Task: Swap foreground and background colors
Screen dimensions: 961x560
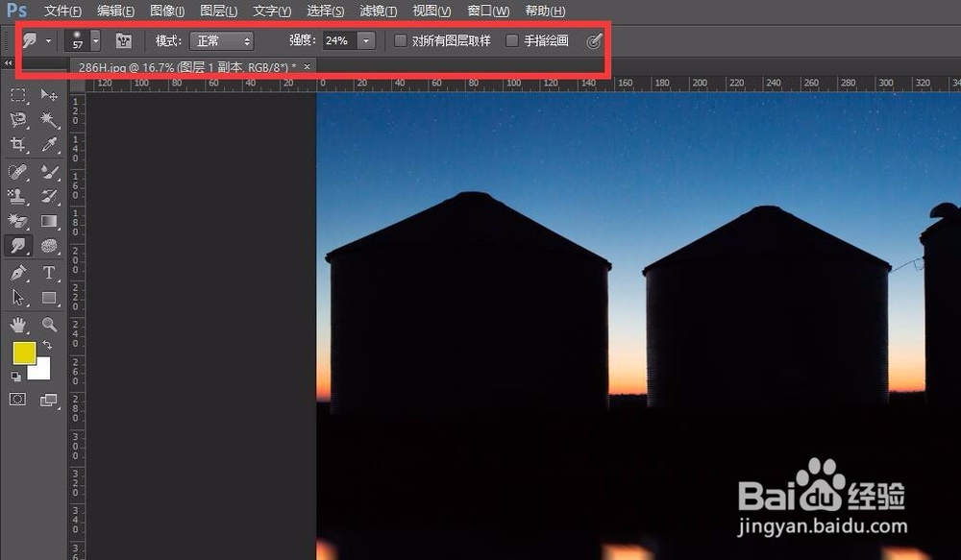Action: (x=47, y=345)
